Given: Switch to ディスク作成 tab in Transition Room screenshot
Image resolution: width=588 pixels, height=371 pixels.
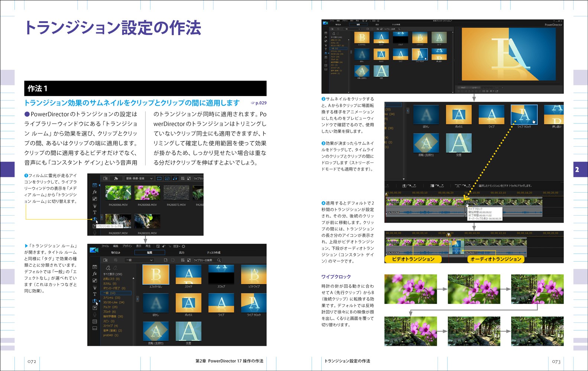Looking at the screenshot, I should coord(214,253).
